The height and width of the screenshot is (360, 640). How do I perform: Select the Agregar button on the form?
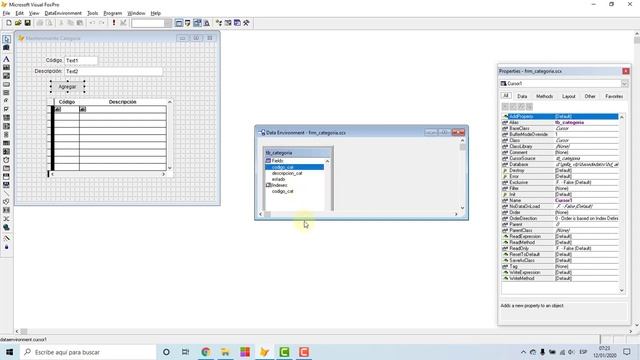(67, 87)
